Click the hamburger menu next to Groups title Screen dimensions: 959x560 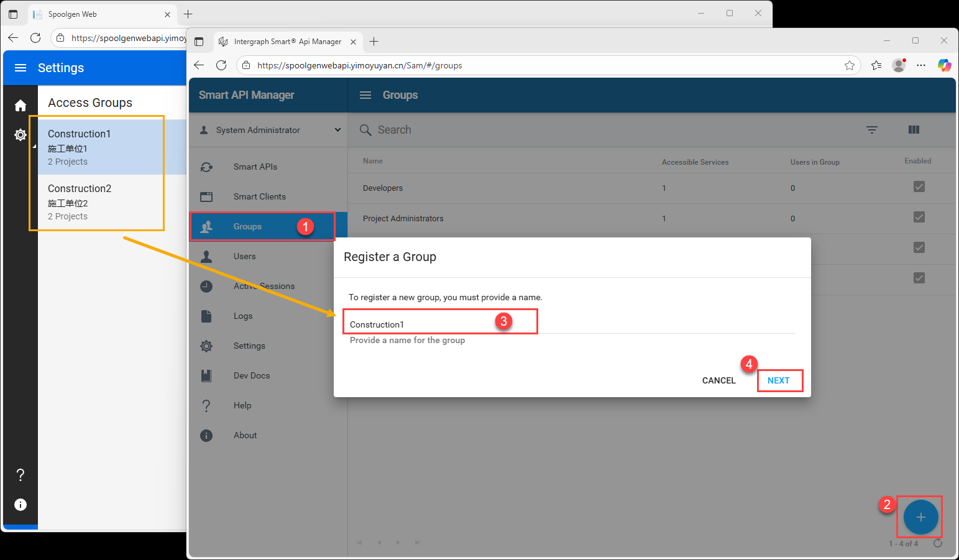click(x=365, y=95)
